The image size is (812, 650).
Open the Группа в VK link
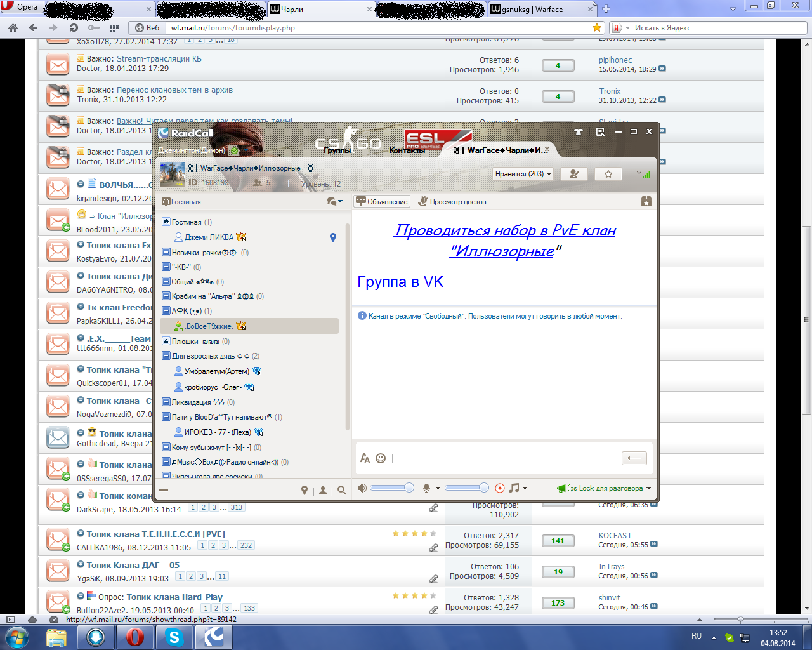pos(400,281)
